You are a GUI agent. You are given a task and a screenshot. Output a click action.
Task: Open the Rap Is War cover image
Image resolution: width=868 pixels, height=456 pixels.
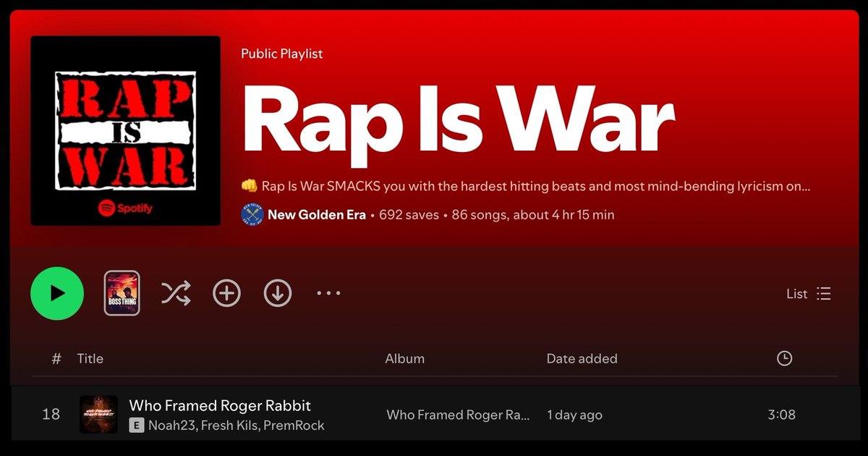click(125, 131)
